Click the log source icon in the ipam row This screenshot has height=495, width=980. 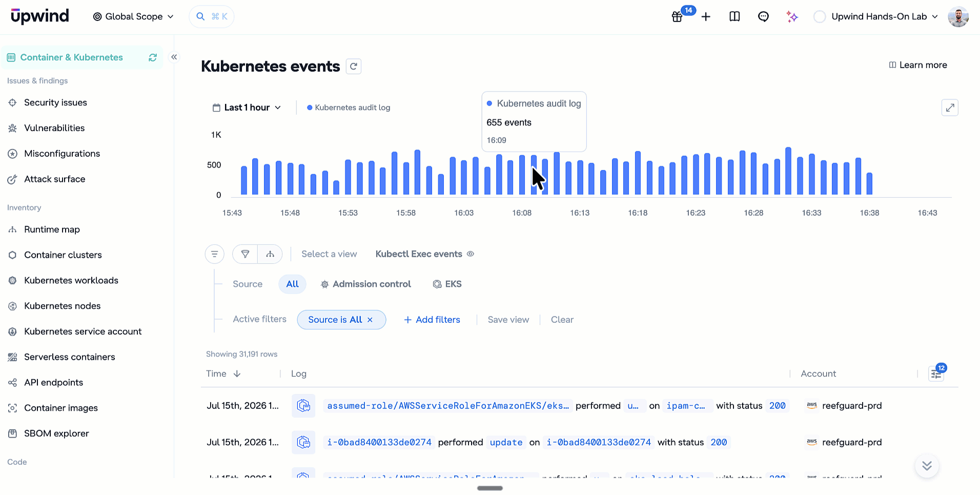click(303, 406)
